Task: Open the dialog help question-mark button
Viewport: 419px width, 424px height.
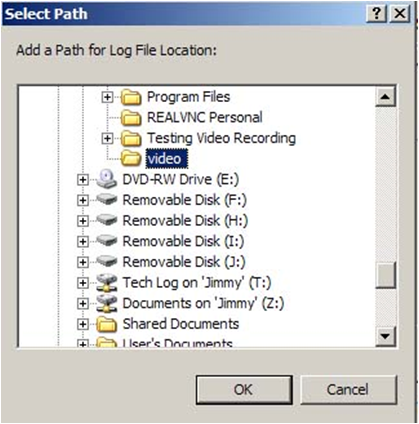Action: (x=377, y=14)
